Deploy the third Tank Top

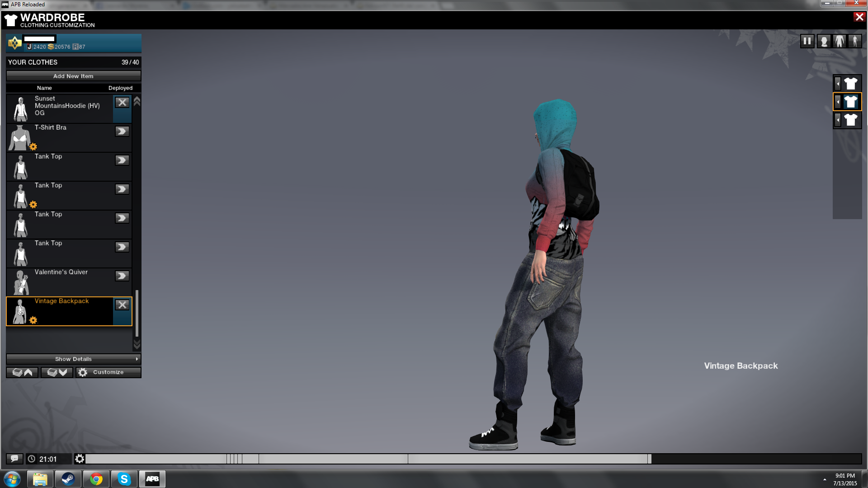tap(122, 218)
